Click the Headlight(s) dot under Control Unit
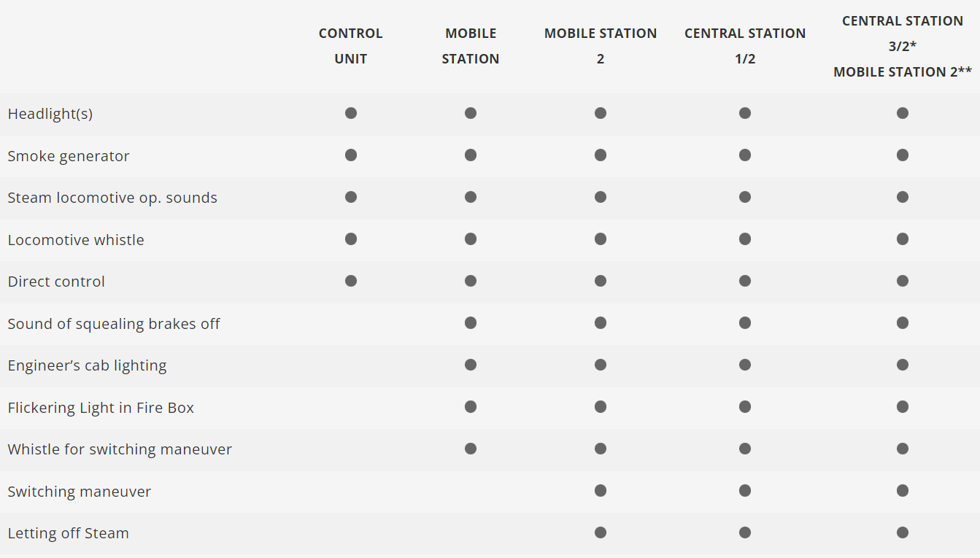The height and width of the screenshot is (558, 980). [x=351, y=113]
